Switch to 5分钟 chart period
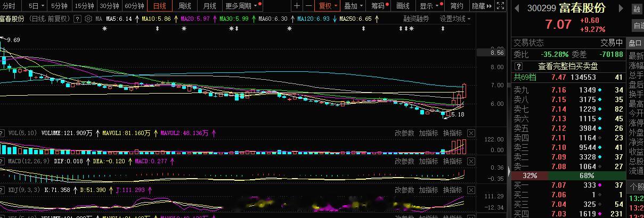644x218 pixels. (60, 6)
